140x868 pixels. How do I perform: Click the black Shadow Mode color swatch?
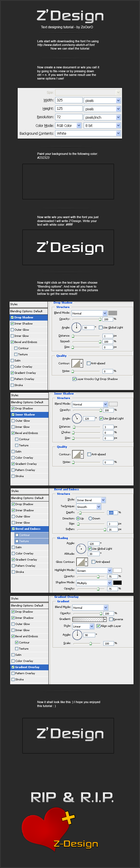117,583
